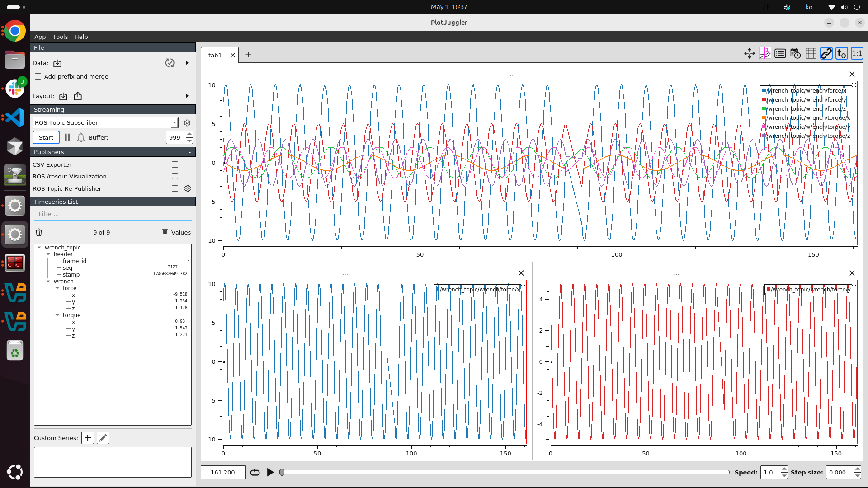This screenshot has width=868, height=488.
Task: Click pause streaming icon
Action: [67, 137]
